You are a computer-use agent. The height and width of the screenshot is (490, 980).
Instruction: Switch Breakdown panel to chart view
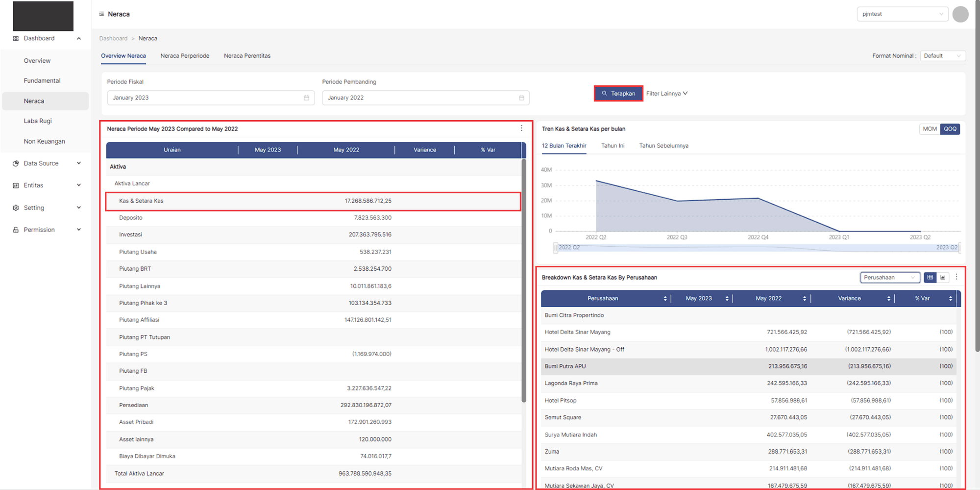click(943, 278)
